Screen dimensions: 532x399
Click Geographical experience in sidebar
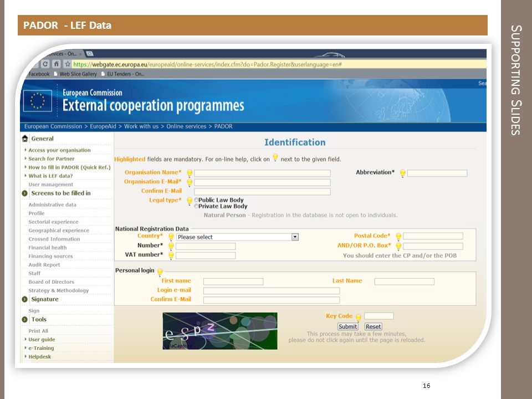[59, 231]
